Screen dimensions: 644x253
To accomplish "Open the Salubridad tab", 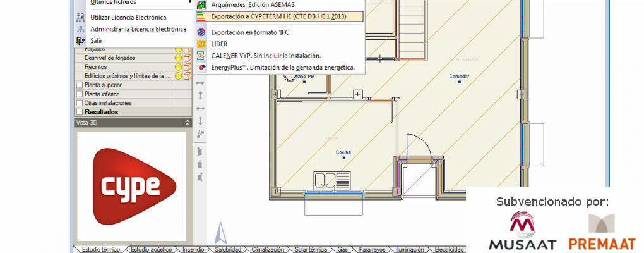I will pyautogui.click(x=228, y=249).
